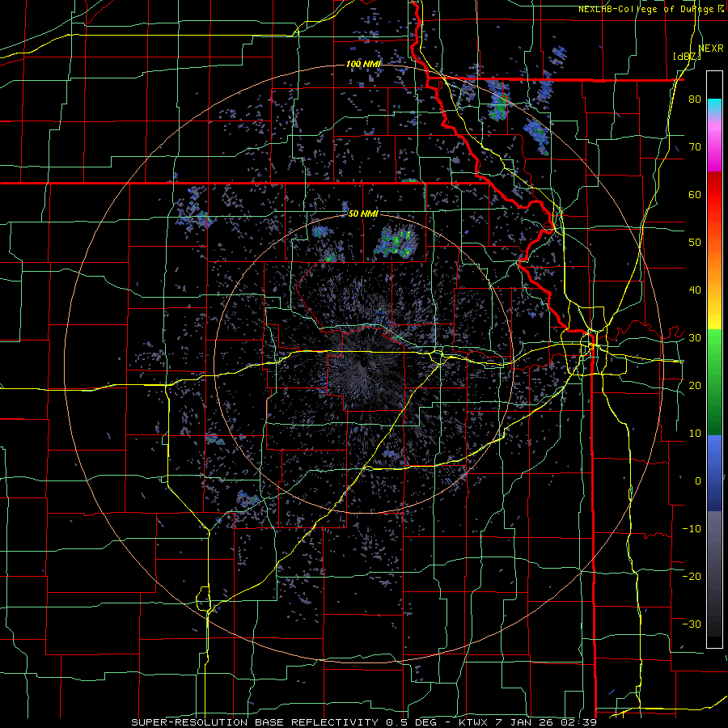
Task: Click the 20 value on the dBZ scale
Action: 695,385
